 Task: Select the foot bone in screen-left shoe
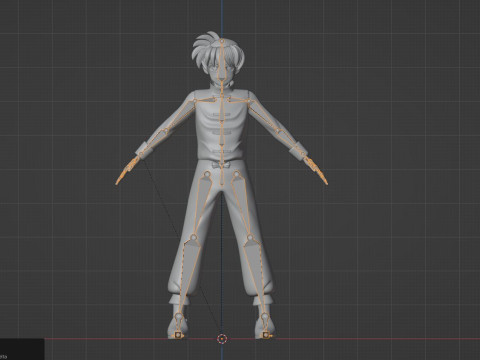[x=179, y=325]
